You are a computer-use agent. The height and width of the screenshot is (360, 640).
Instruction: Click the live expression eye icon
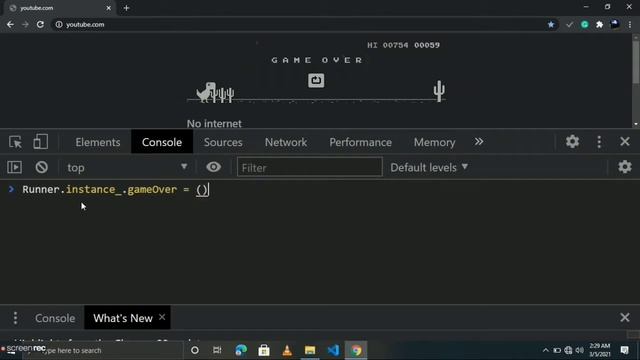[x=213, y=167]
